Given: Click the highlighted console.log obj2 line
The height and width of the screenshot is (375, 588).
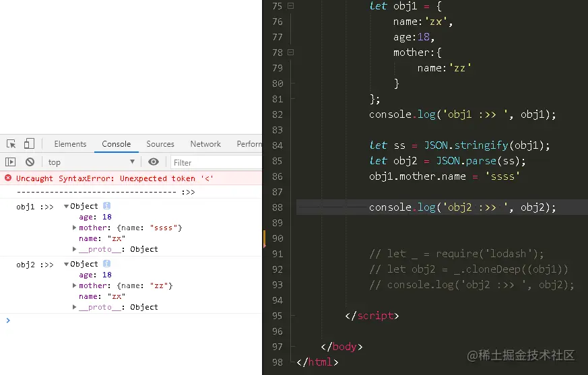Looking at the screenshot, I should coord(462,207).
